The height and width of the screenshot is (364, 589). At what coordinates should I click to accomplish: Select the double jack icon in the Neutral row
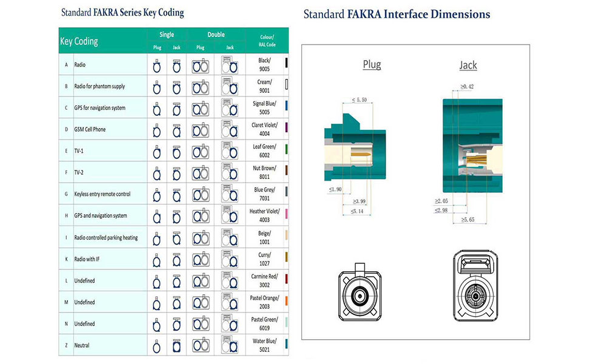tap(230, 345)
